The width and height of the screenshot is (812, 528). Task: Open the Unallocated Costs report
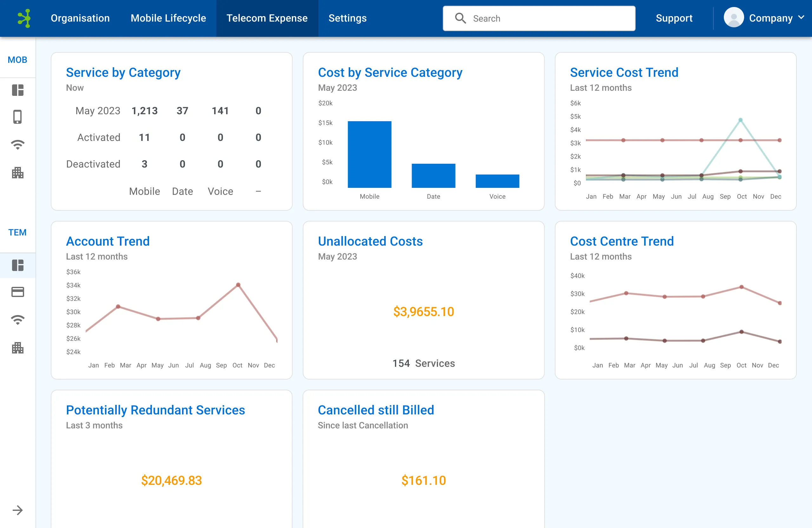370,241
